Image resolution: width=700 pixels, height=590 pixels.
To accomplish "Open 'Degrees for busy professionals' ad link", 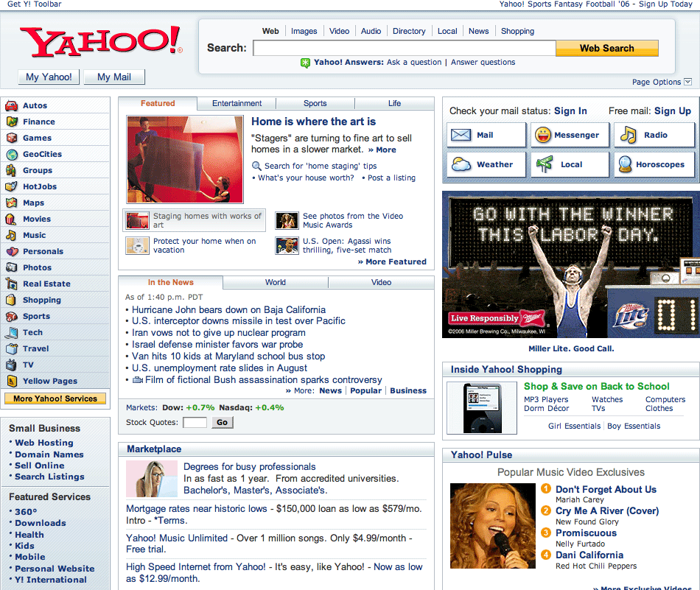I will click(250, 467).
